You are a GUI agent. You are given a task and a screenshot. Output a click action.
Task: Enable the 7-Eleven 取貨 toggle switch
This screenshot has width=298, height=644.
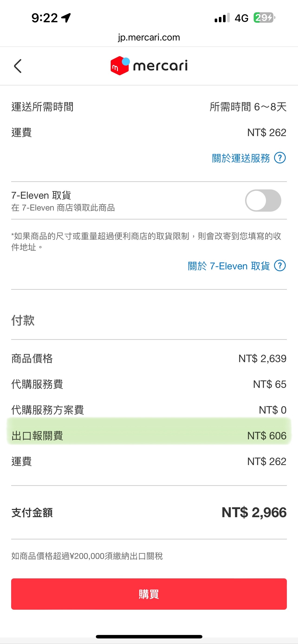click(263, 201)
